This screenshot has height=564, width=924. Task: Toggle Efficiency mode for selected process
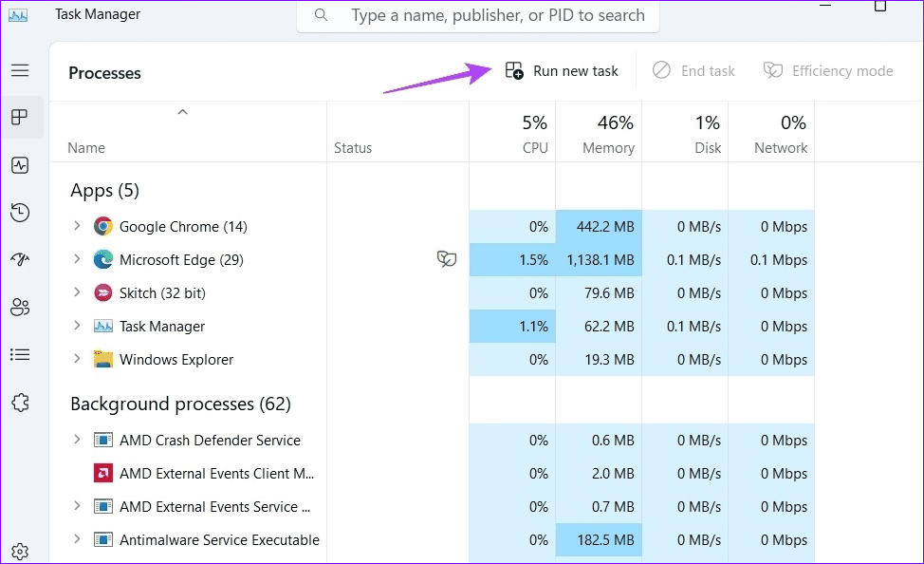tap(828, 70)
